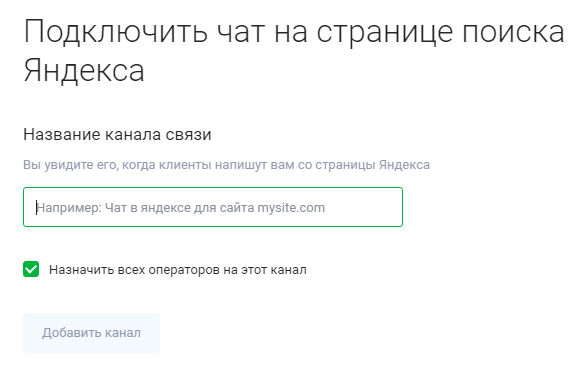Viewport: 578px width, 365px height.
Task: Toggle the assign all operators checkbox
Action: pos(31,269)
